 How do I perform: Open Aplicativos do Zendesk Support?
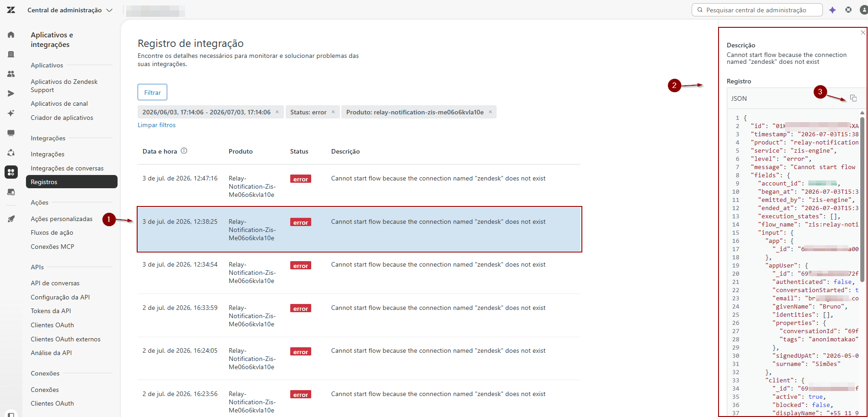64,86
